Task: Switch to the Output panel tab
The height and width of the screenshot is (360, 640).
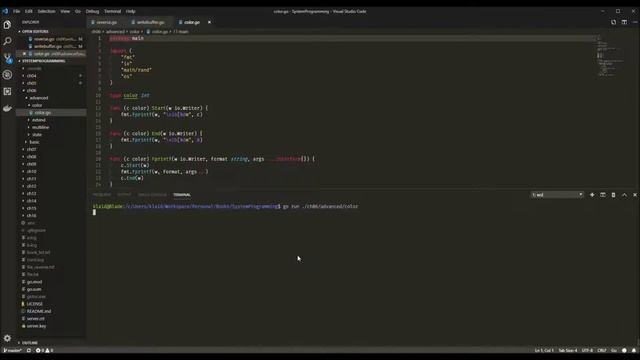Action: pos(124,195)
